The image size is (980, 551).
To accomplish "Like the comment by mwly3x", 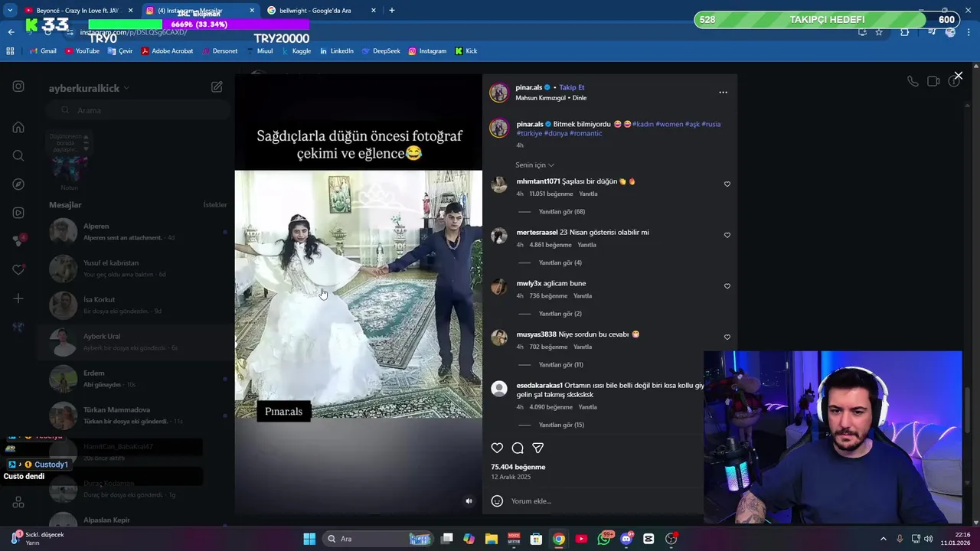I will click(727, 286).
